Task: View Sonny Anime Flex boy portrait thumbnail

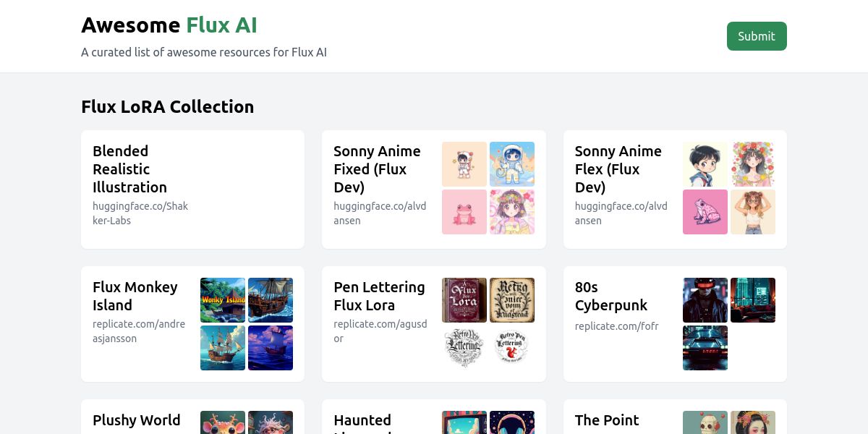Action: (705, 164)
